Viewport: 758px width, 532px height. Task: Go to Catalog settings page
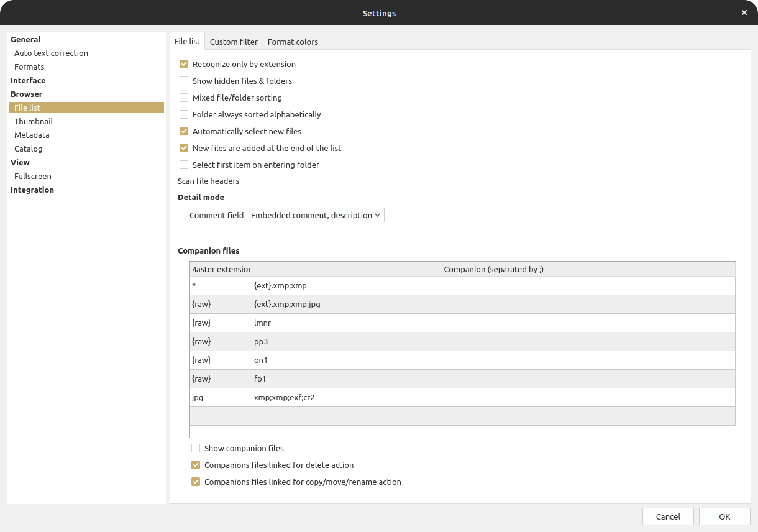pos(29,149)
